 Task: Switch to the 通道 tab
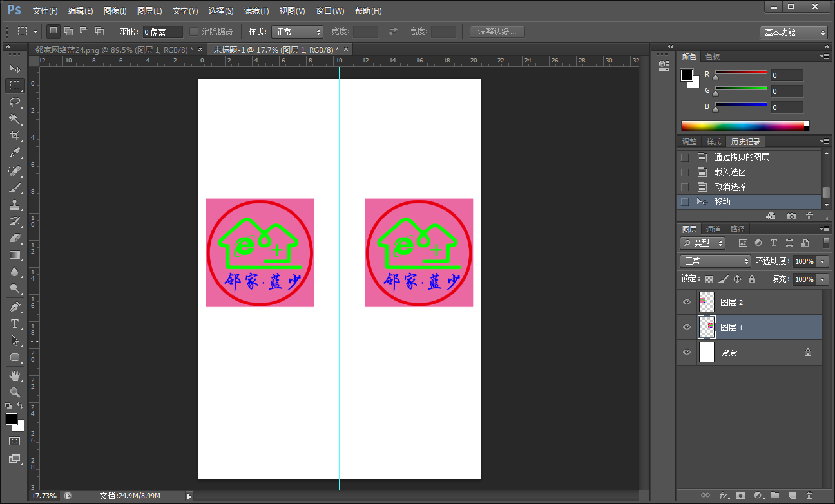[713, 229]
